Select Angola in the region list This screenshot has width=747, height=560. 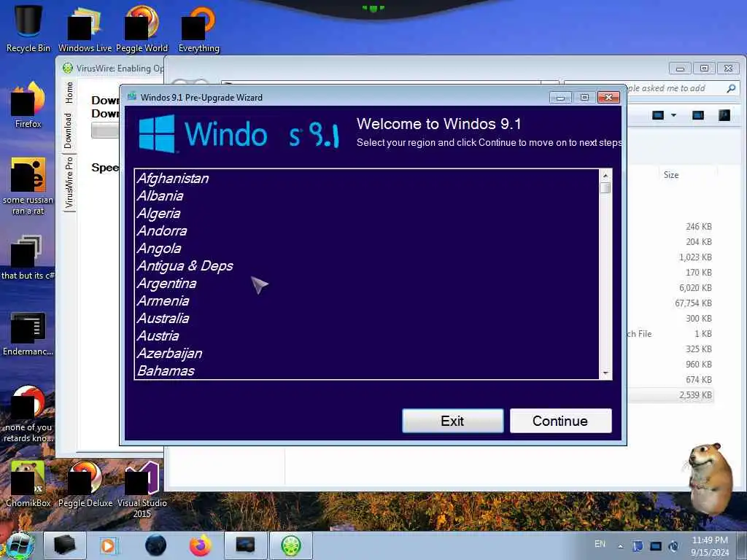coord(366,249)
